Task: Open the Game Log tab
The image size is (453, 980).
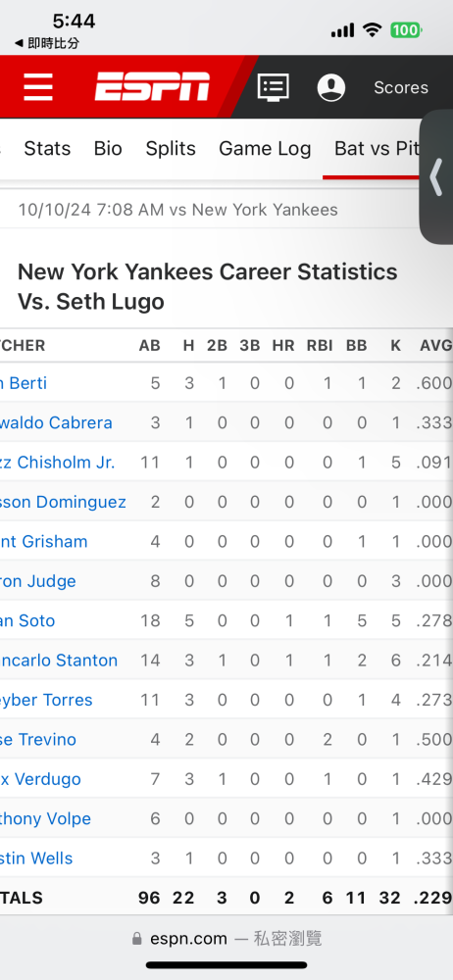Action: pos(265,149)
